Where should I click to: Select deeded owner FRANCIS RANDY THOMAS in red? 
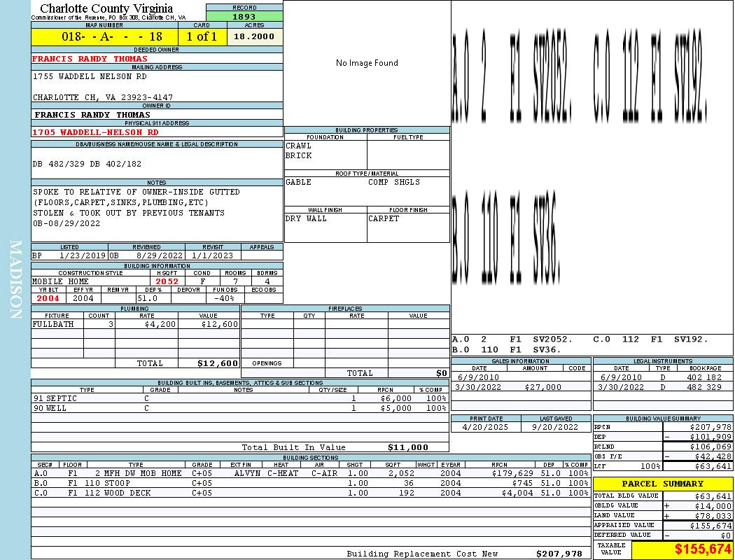pyautogui.click(x=90, y=59)
